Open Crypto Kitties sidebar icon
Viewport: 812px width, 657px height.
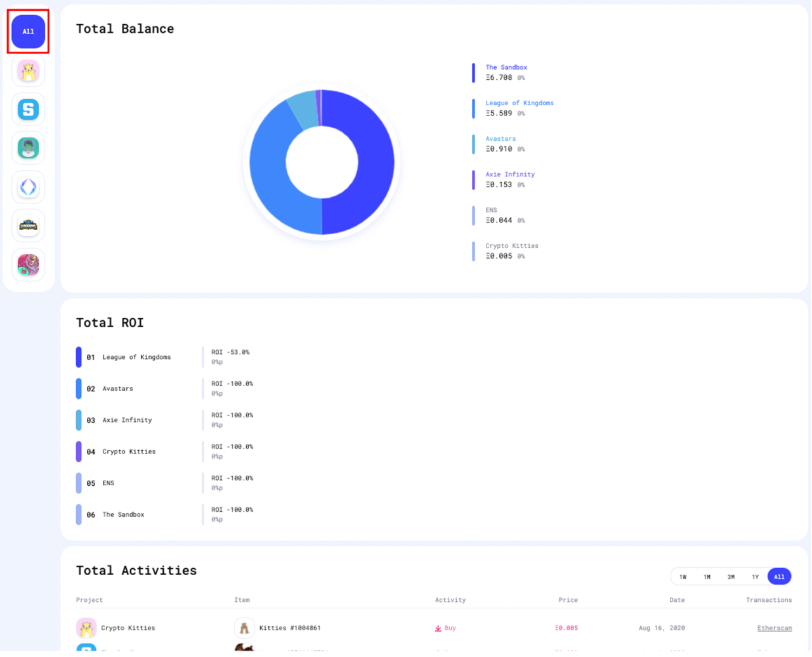pyautogui.click(x=28, y=71)
